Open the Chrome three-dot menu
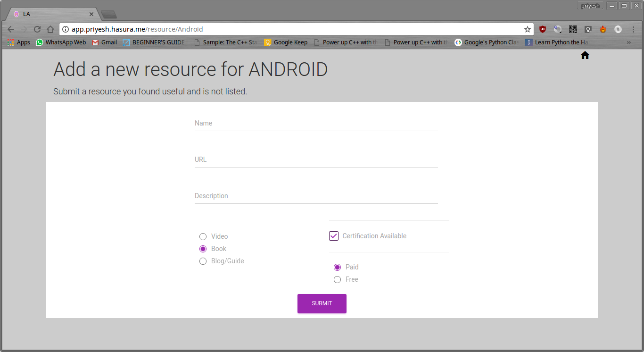The height and width of the screenshot is (352, 644). 633,29
